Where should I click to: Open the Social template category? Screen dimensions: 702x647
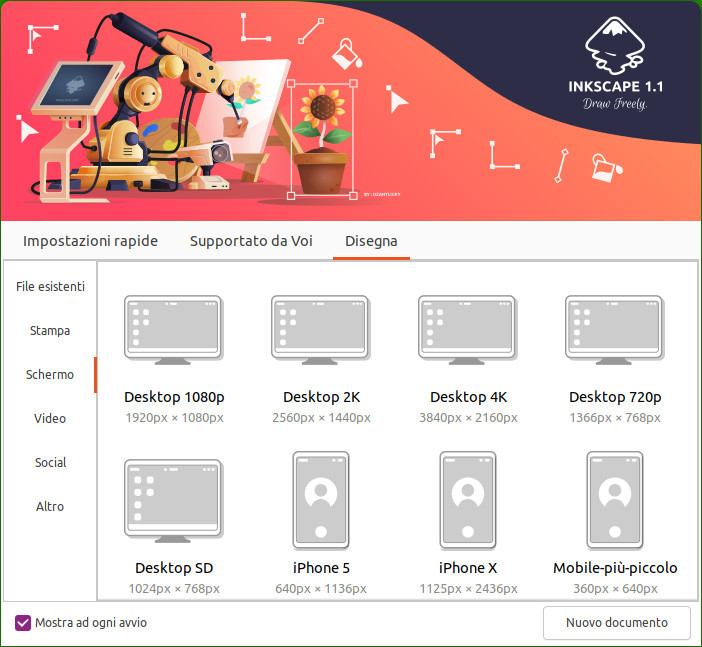tap(50, 462)
